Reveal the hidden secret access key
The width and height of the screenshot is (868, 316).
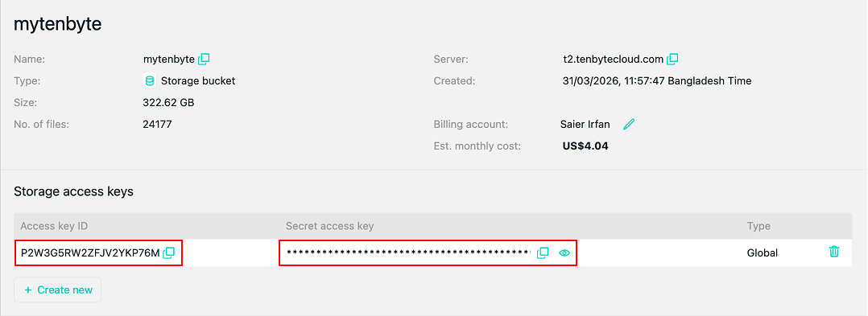(564, 253)
